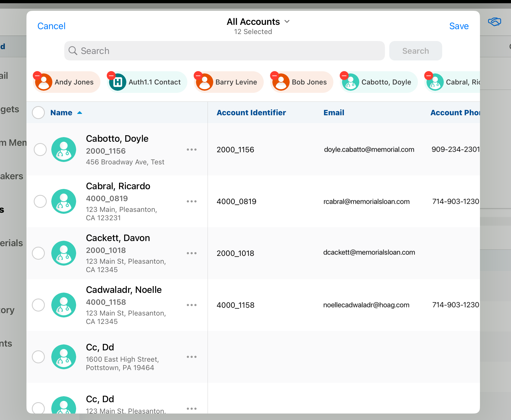The width and height of the screenshot is (511, 420).
Task: Remove Bob Jones using red minus badge
Action: (x=275, y=75)
